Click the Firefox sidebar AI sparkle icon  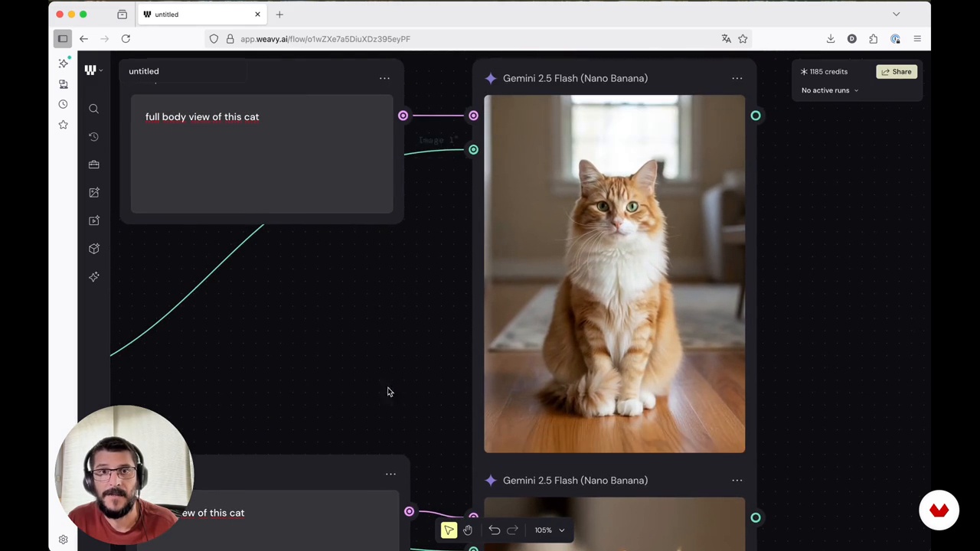point(64,64)
